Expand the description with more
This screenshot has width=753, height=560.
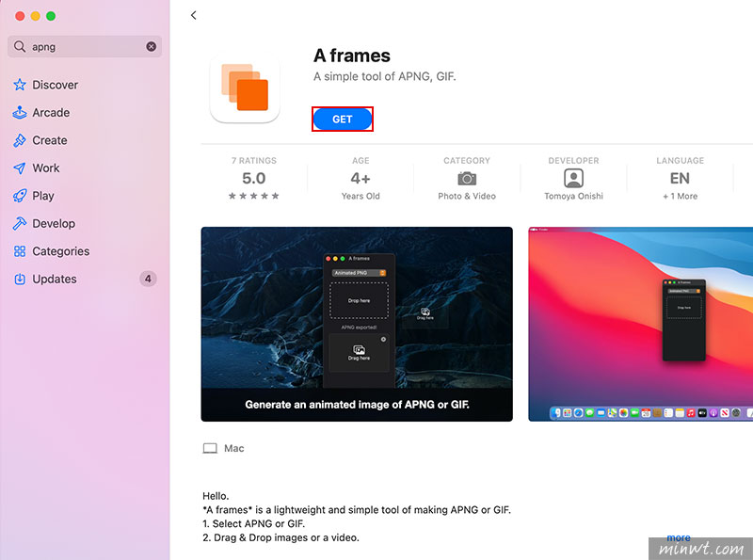(678, 538)
